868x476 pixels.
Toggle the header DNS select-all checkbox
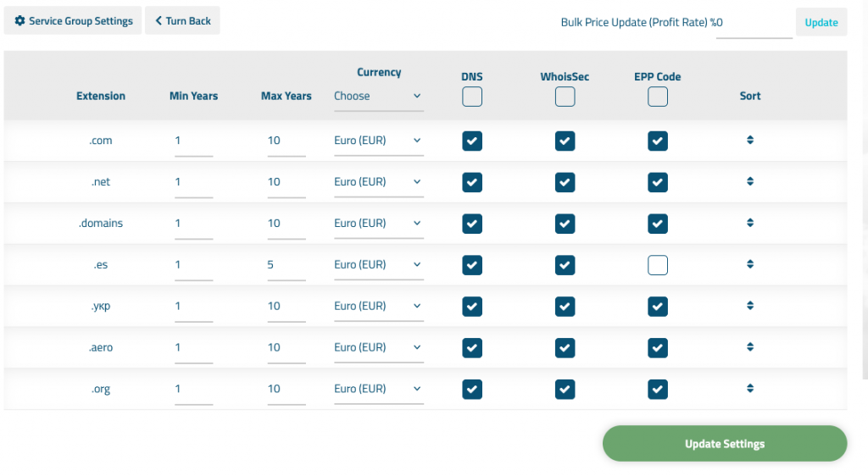point(472,97)
